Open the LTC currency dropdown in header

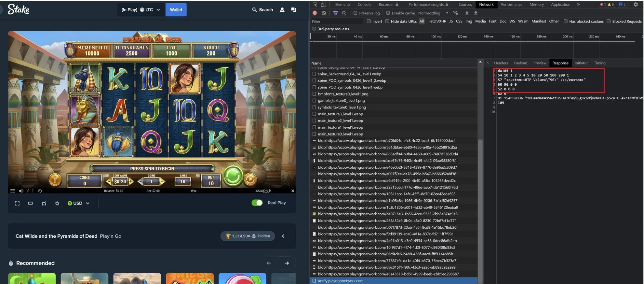click(x=141, y=10)
